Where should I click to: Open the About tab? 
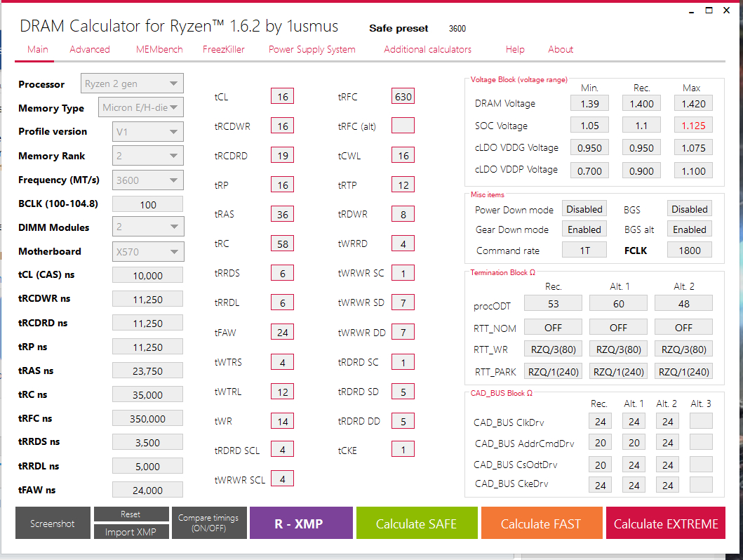561,49
